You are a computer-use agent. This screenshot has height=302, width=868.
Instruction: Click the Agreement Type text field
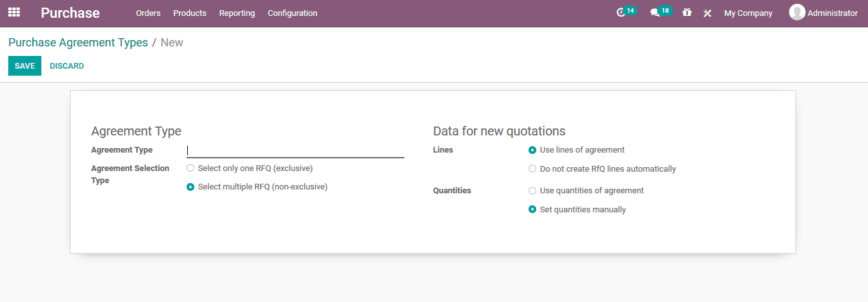(x=295, y=151)
